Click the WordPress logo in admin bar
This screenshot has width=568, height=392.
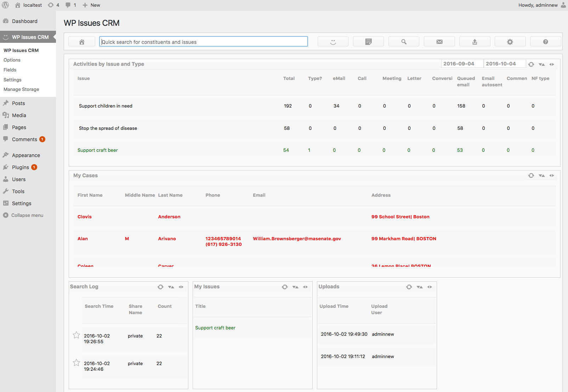pyautogui.click(x=5, y=5)
